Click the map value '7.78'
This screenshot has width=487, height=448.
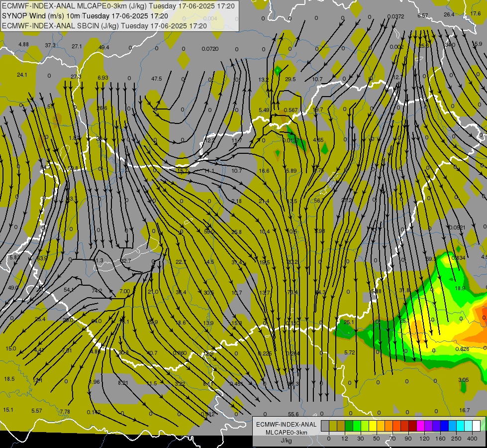pyautogui.click(x=65, y=412)
